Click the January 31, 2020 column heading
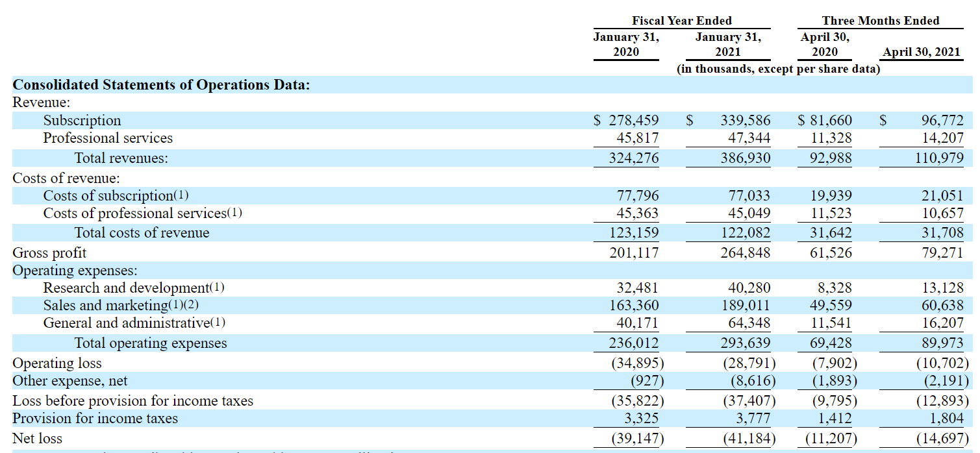This screenshot has height=453, width=980. pos(625,43)
